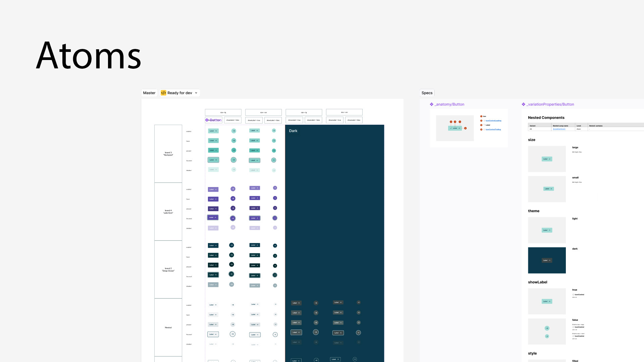Click the enabled Deep Ocean large icon-only button
The height and width of the screenshot is (362, 644).
tap(231, 245)
